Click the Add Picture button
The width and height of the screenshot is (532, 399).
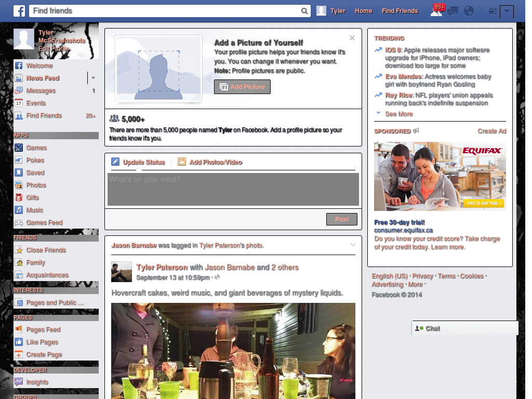(242, 87)
